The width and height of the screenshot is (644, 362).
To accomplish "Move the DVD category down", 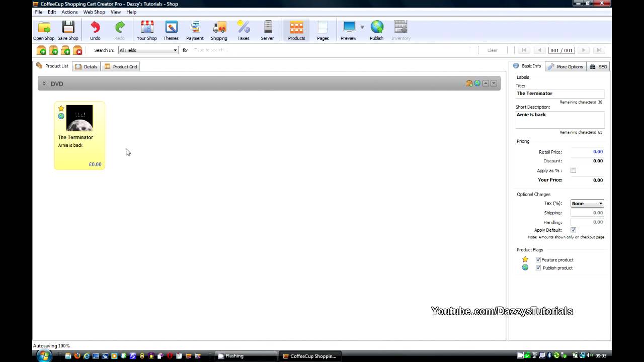I will coord(494,83).
